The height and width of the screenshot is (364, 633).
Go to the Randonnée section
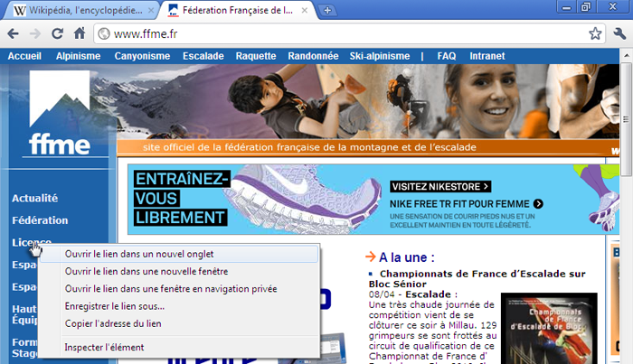tap(313, 56)
